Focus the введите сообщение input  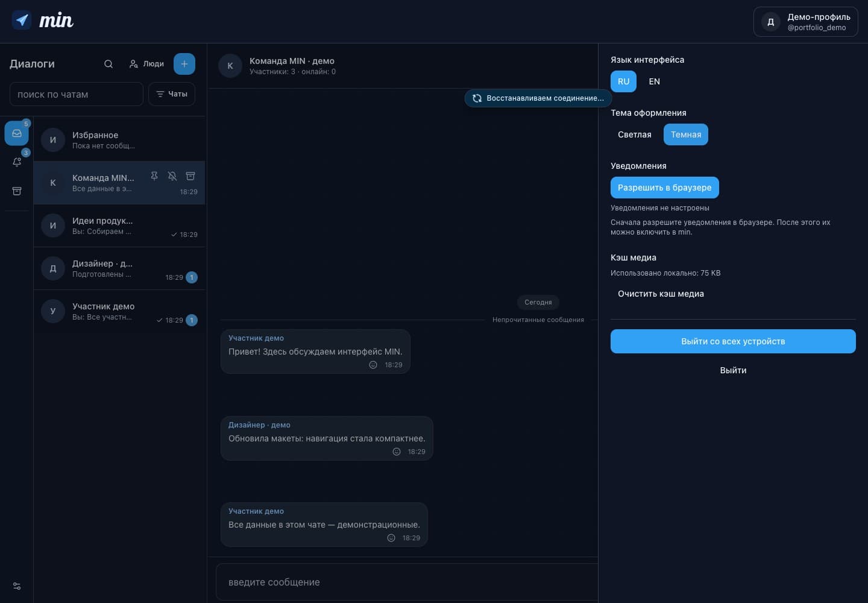tap(407, 582)
